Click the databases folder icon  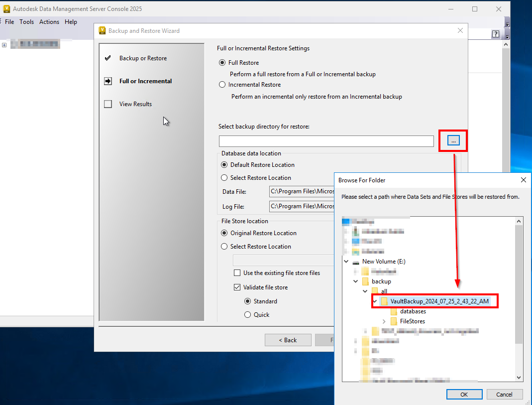tap(395, 311)
